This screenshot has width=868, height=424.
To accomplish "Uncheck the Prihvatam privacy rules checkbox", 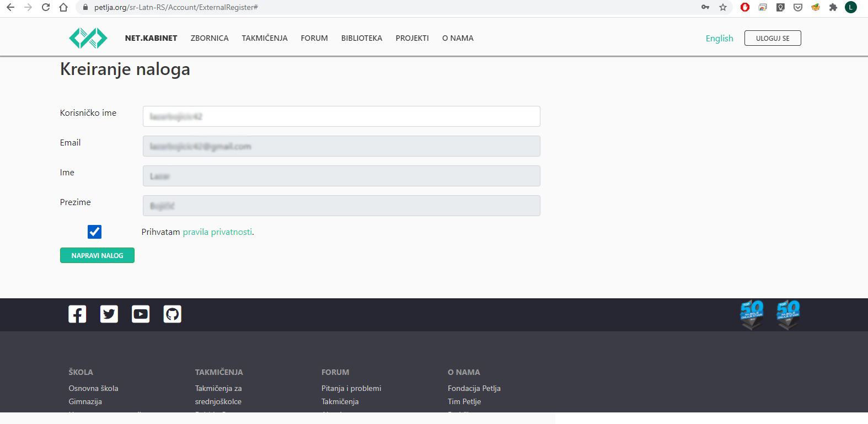I will point(94,232).
